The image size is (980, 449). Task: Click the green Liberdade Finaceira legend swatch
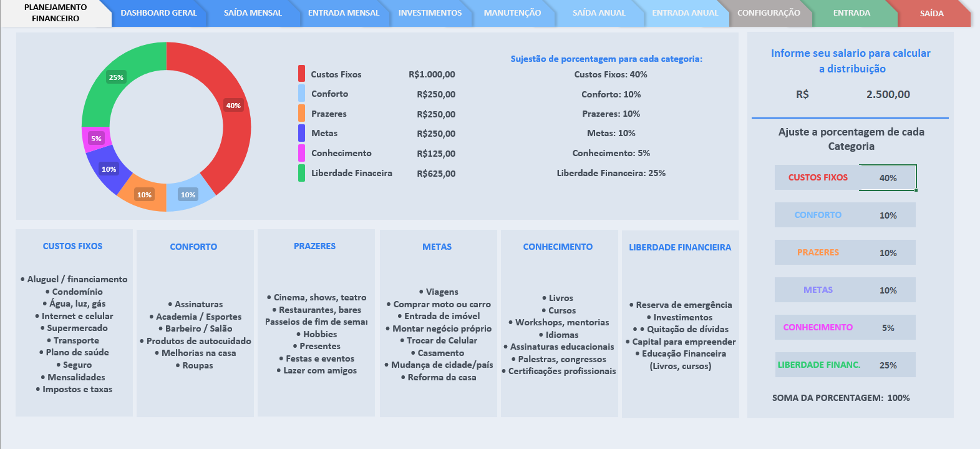[x=301, y=173]
